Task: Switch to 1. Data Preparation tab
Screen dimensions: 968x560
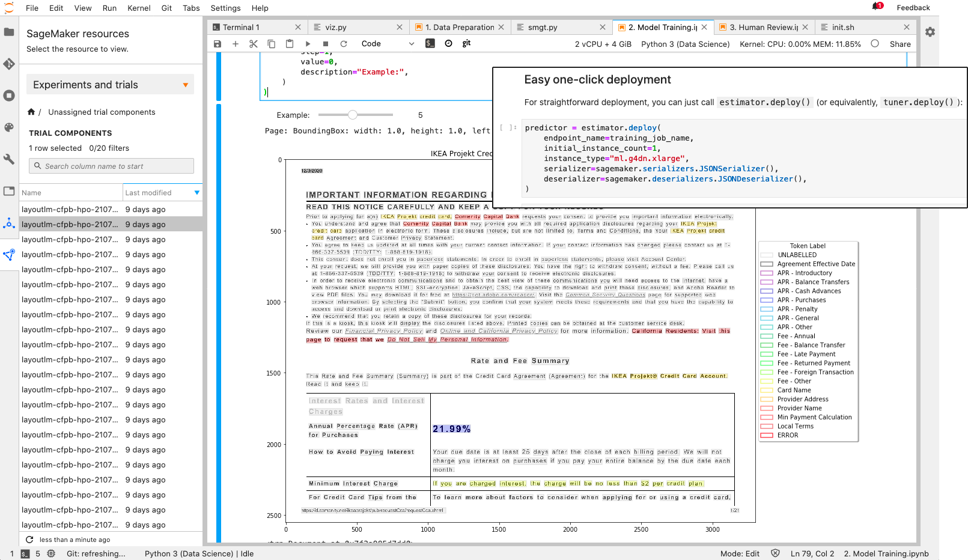Action: [460, 27]
